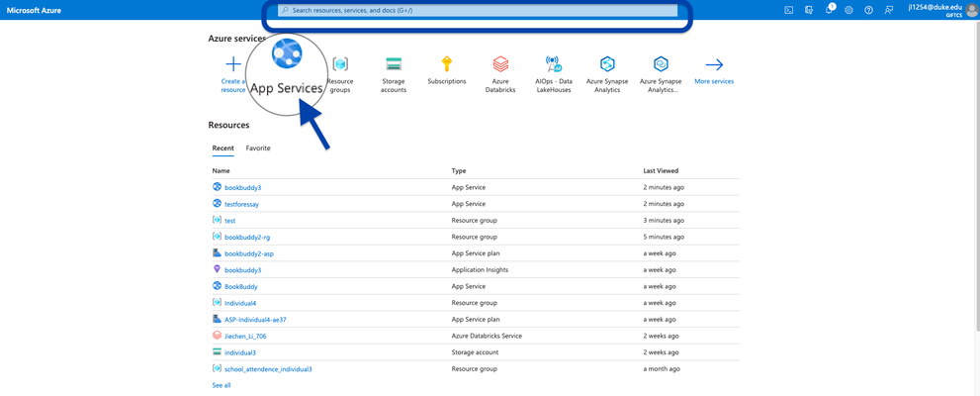Click the "Application Insights" type cell
The height and width of the screenshot is (396, 980).
(x=480, y=270)
